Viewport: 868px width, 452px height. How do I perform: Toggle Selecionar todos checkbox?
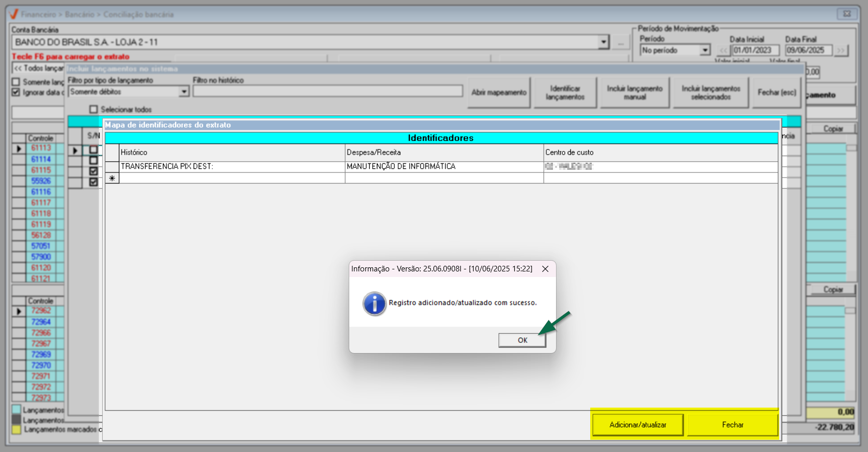tap(93, 109)
